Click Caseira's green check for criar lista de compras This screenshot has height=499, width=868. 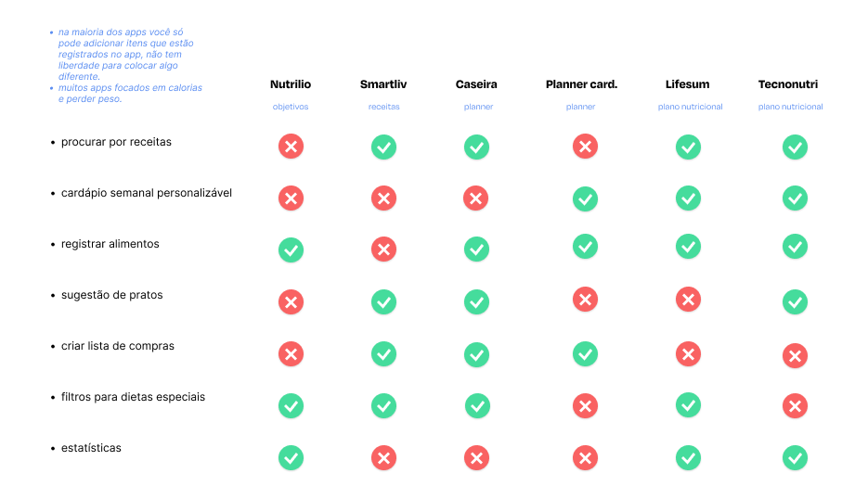pyautogui.click(x=476, y=354)
